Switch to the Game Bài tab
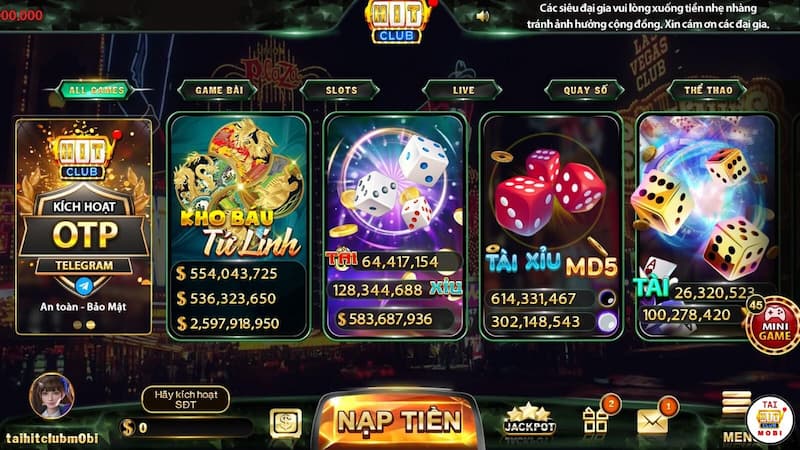 tap(218, 90)
